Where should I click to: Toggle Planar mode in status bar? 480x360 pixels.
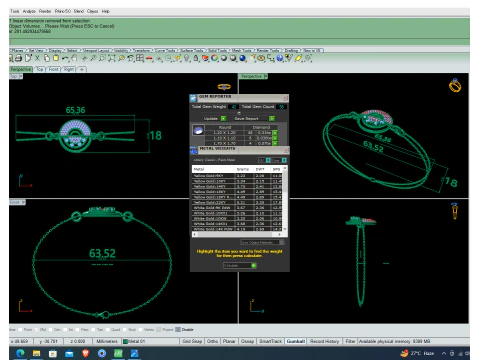tap(229, 341)
